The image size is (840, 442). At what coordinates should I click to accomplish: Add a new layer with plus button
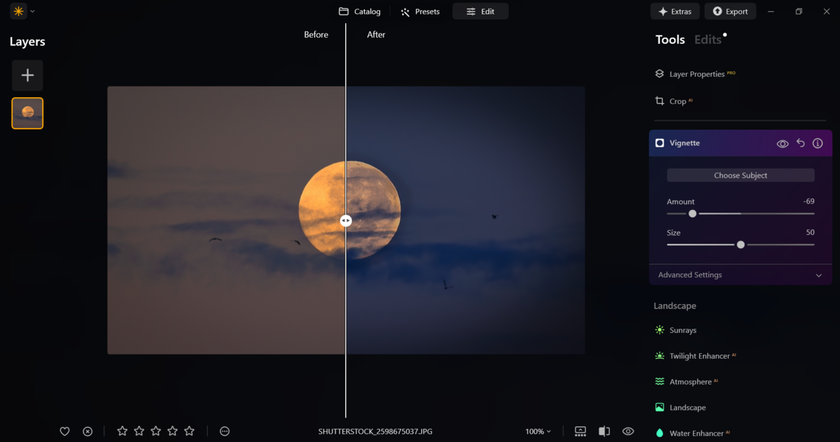pyautogui.click(x=27, y=75)
